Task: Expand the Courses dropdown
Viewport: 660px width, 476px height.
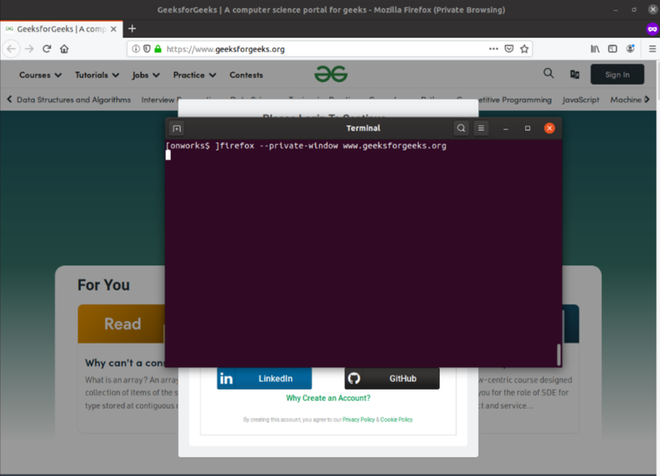Action: 40,75
